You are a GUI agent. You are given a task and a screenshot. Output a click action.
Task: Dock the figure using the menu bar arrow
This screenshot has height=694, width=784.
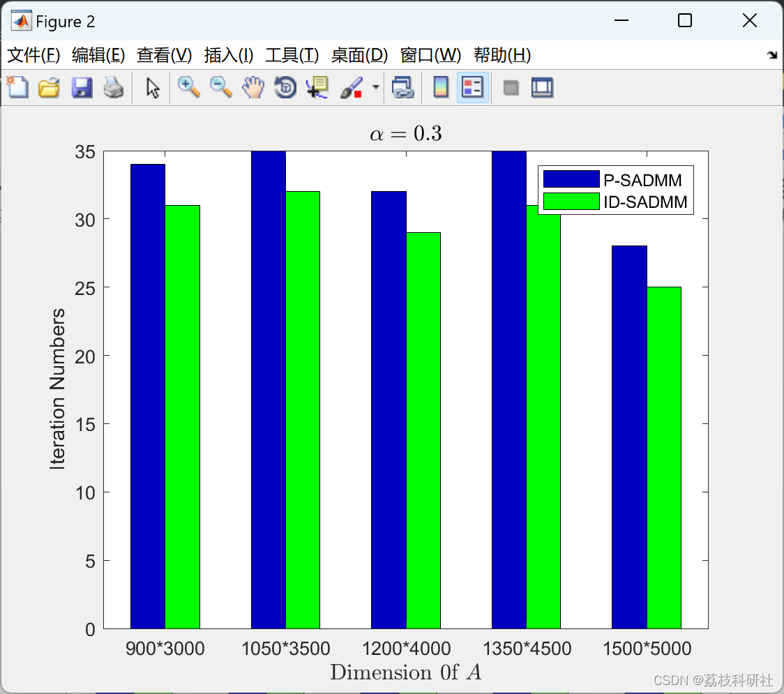click(773, 55)
